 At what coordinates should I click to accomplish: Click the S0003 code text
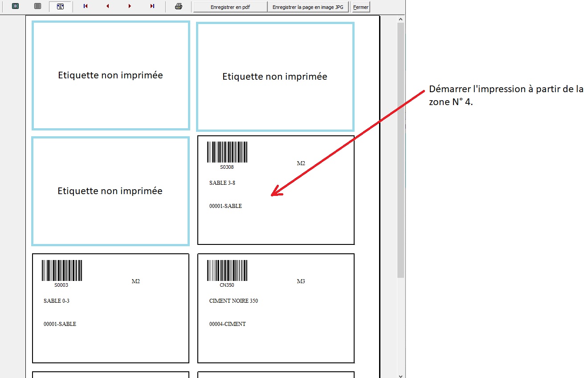pyautogui.click(x=61, y=285)
